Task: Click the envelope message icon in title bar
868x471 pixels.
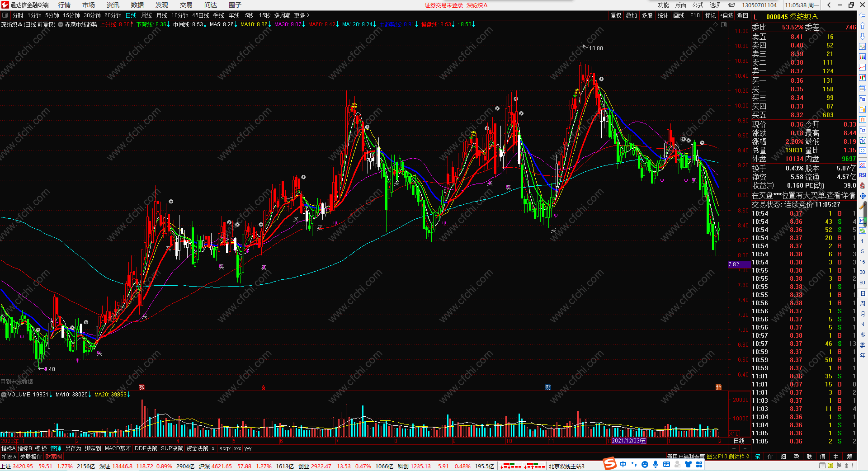Action: (x=731, y=5)
